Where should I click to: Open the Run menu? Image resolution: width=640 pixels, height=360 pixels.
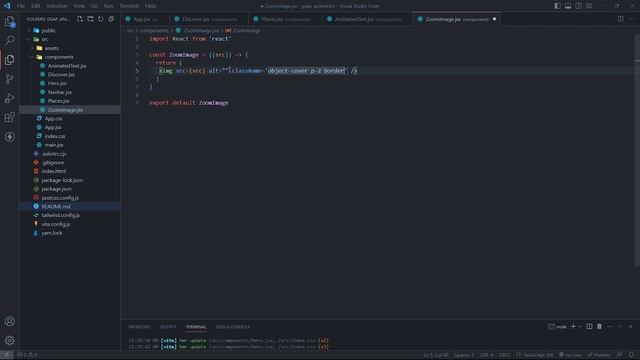pos(109,6)
